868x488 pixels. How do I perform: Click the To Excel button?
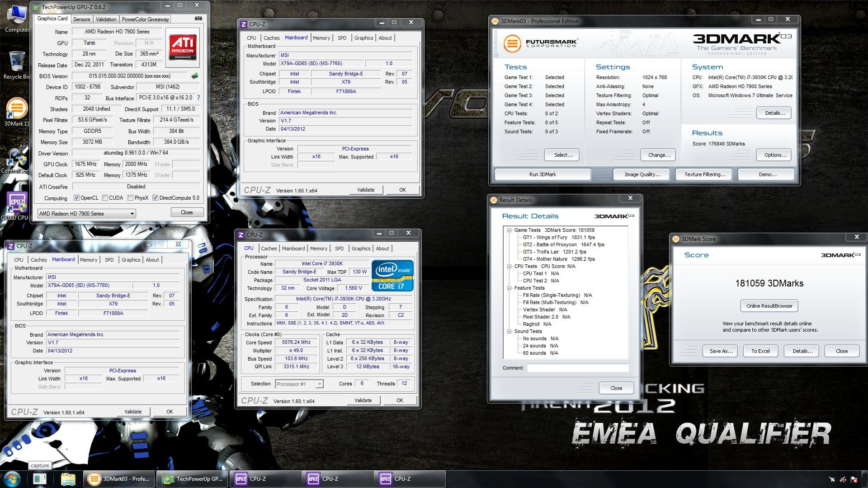point(760,351)
